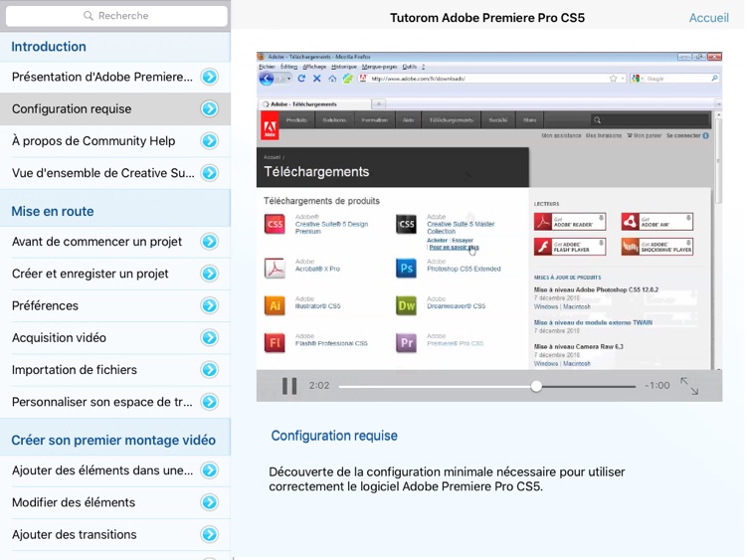Click Mise à niveau Adobe Photoshop CS5 12.0.2
The height and width of the screenshot is (560, 746).
pos(596,289)
